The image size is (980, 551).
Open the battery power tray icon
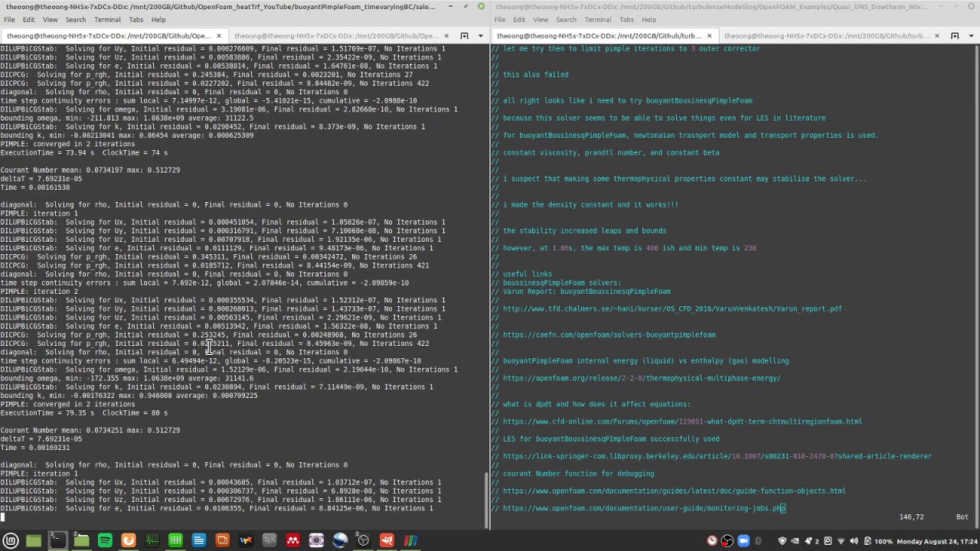867,540
